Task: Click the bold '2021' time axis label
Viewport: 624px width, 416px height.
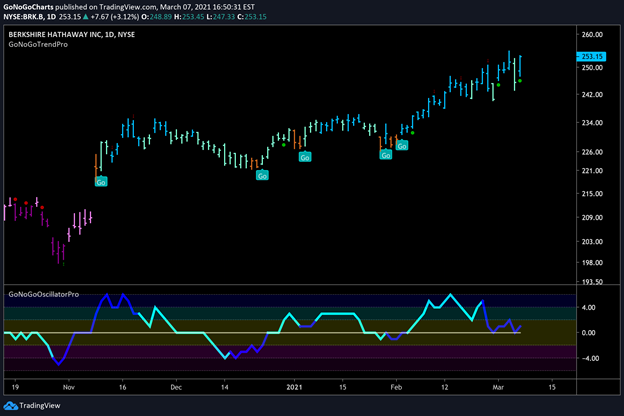Action: (x=294, y=387)
